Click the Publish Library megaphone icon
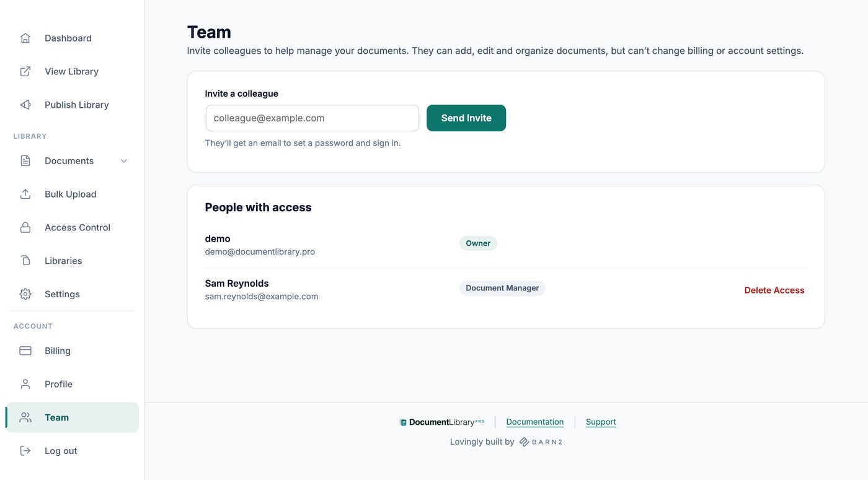The width and height of the screenshot is (868, 480). (25, 105)
